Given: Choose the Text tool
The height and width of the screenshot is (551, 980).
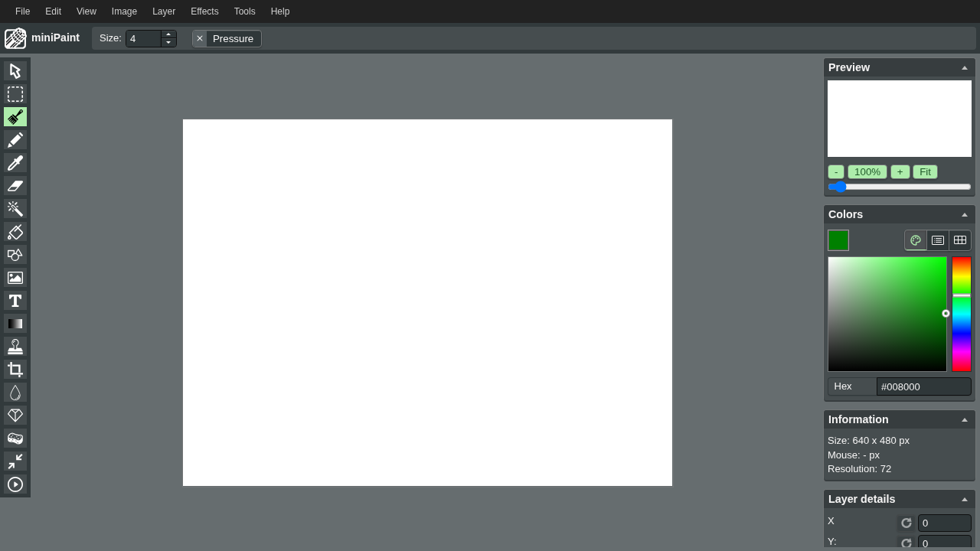Looking at the screenshot, I should (15, 301).
